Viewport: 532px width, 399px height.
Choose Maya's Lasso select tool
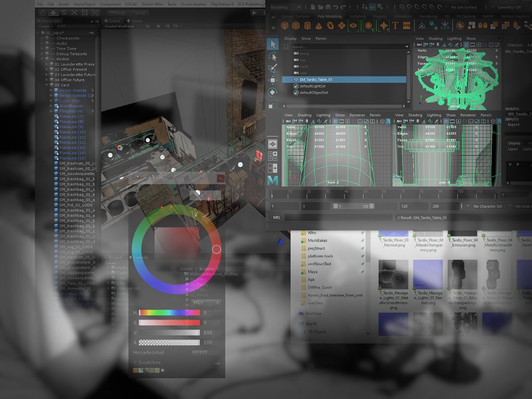coord(273,56)
